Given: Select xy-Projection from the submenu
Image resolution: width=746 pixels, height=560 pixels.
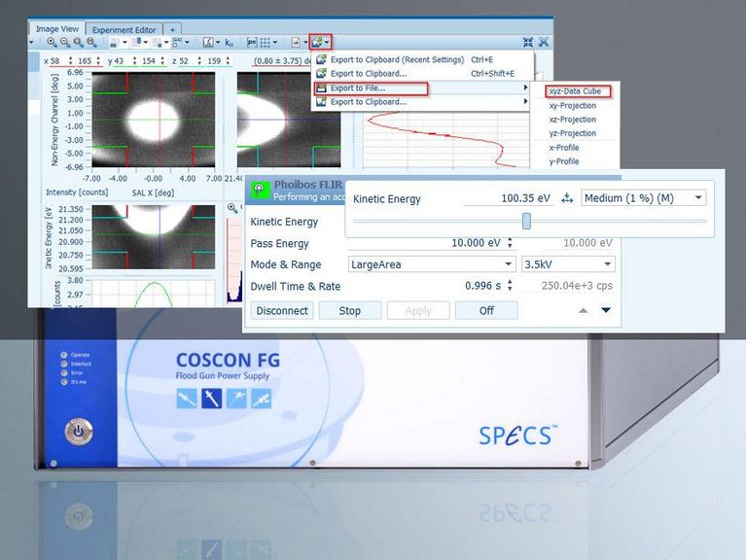Looking at the screenshot, I should click(x=572, y=106).
